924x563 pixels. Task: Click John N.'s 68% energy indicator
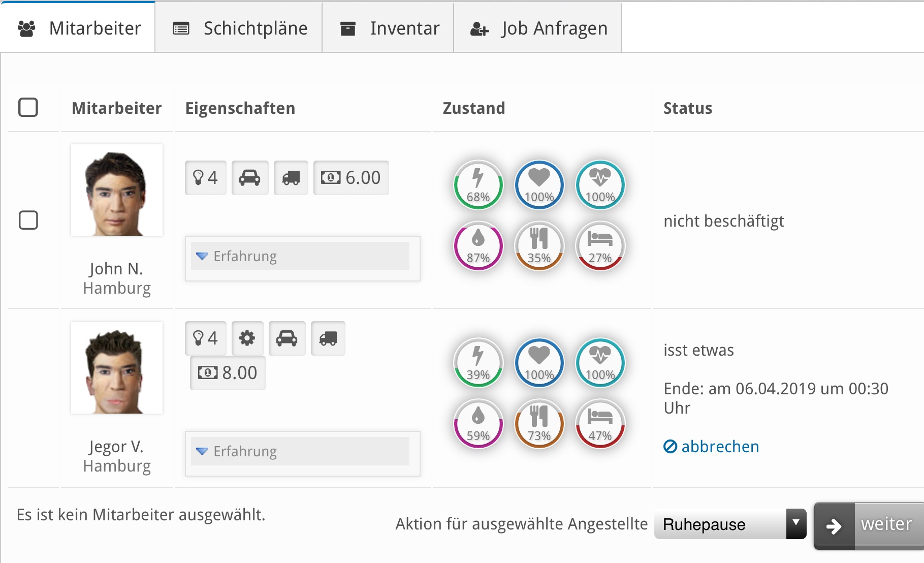[478, 185]
